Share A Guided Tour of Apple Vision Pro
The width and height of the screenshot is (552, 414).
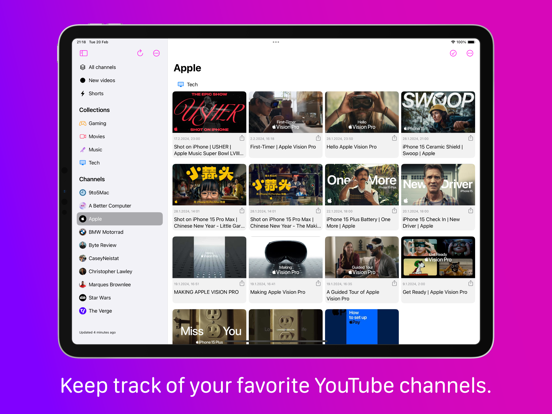click(394, 283)
